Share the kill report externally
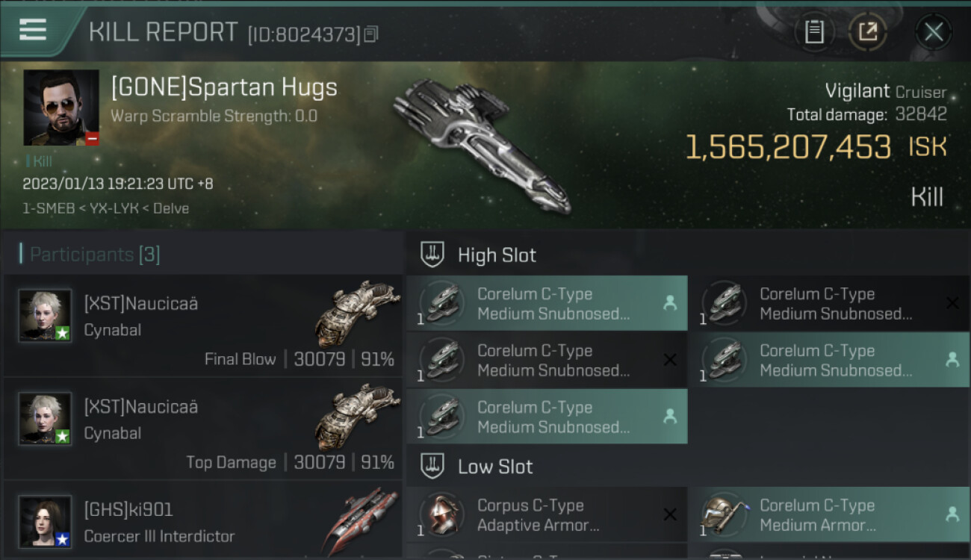Image resolution: width=971 pixels, height=560 pixels. tap(867, 31)
